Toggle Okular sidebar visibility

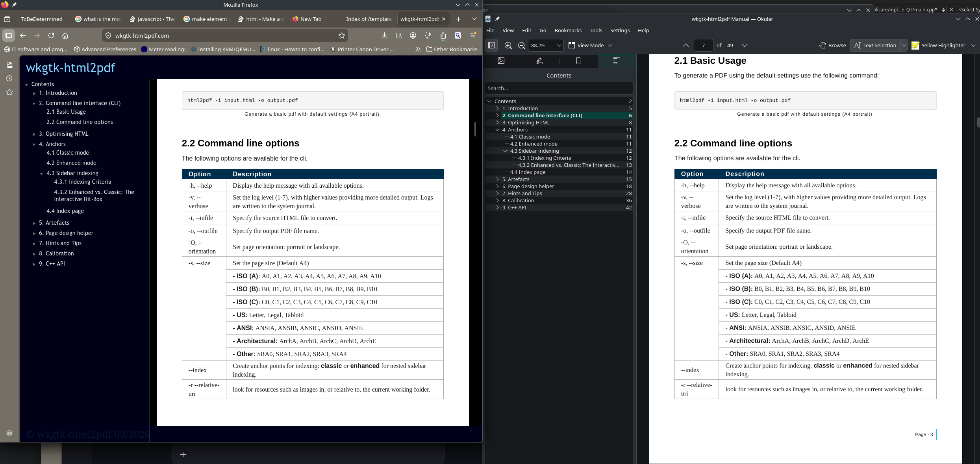[x=491, y=45]
